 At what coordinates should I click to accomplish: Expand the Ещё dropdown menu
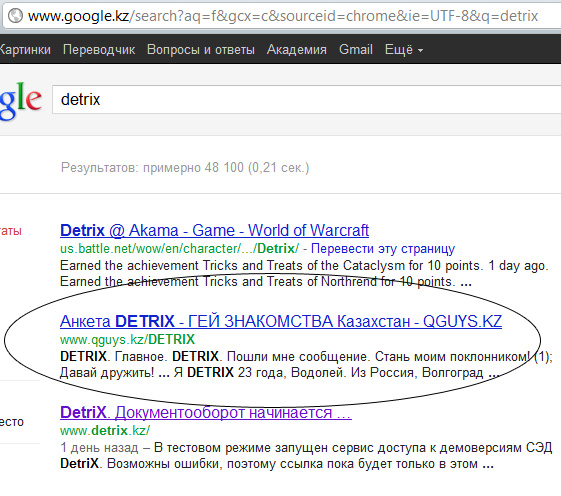[x=404, y=49]
